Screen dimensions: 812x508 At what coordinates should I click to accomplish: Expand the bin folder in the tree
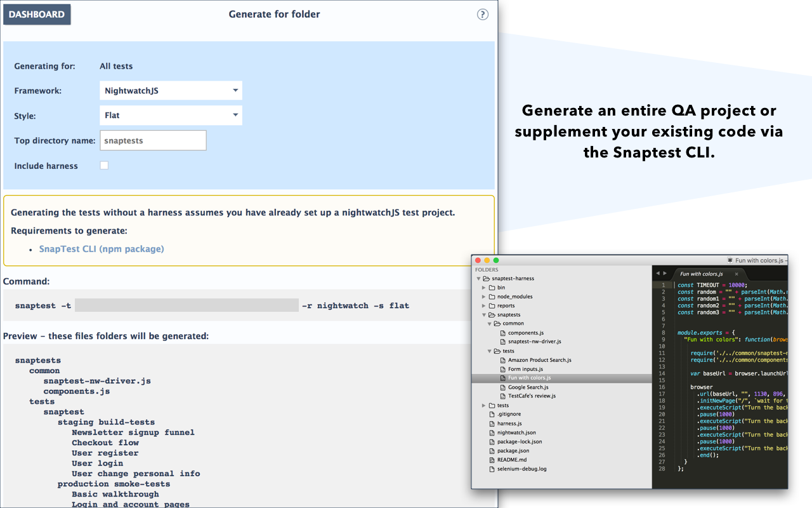[483, 288]
